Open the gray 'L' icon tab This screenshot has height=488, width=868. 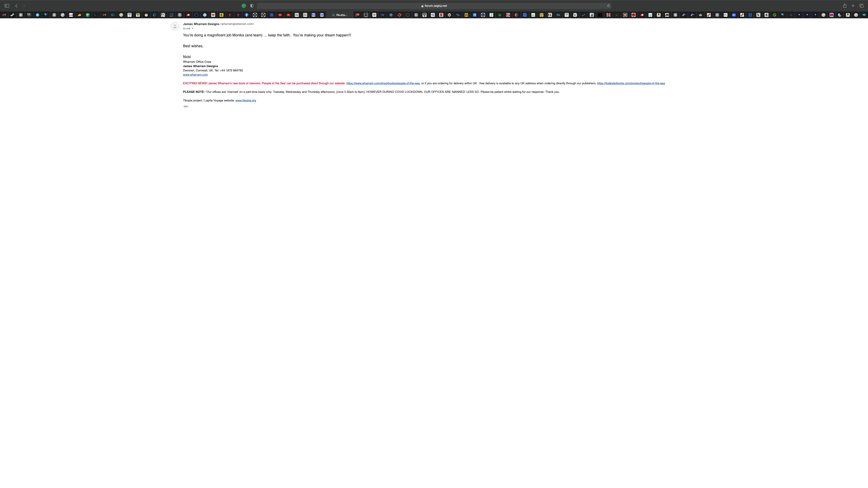pos(416,15)
